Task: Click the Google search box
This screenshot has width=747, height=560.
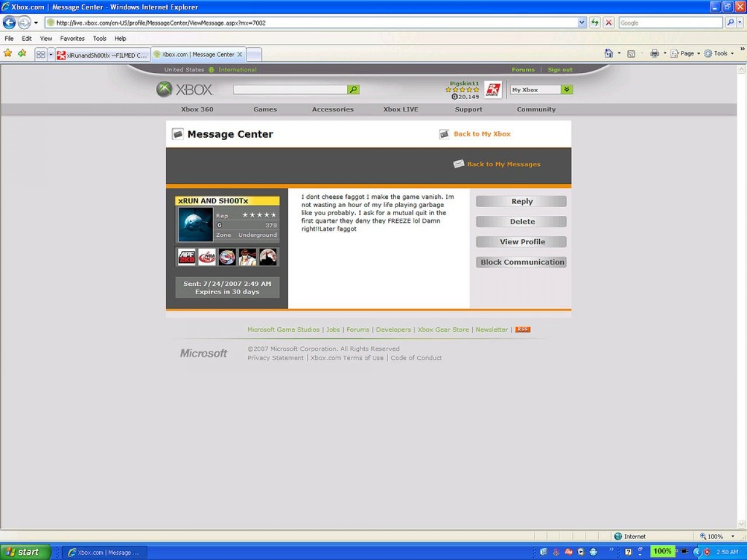Action: pos(671,23)
